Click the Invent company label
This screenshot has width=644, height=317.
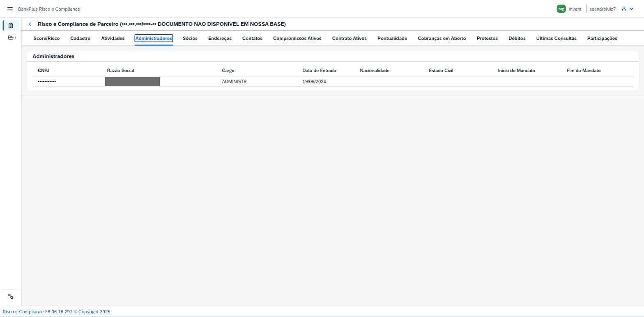pos(575,9)
